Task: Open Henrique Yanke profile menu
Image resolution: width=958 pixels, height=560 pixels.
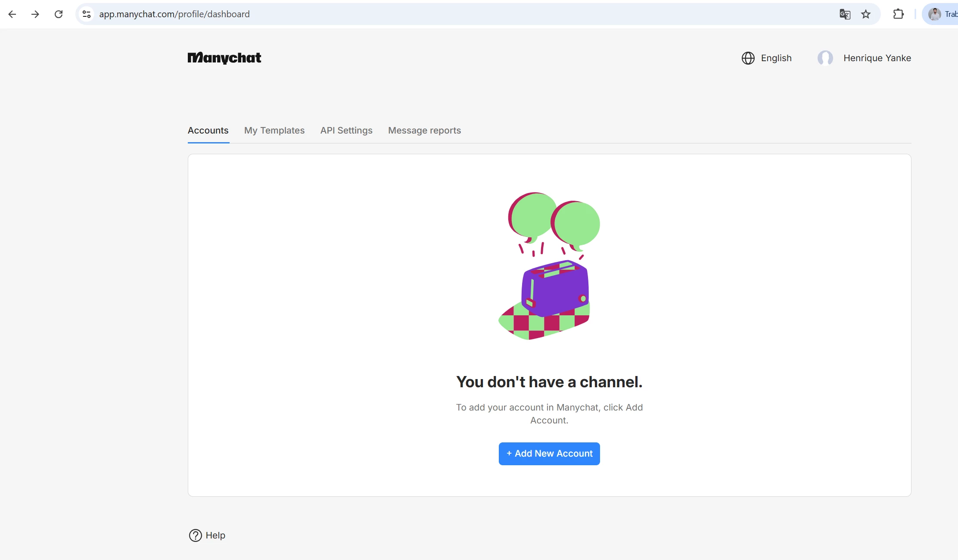Action: [877, 58]
